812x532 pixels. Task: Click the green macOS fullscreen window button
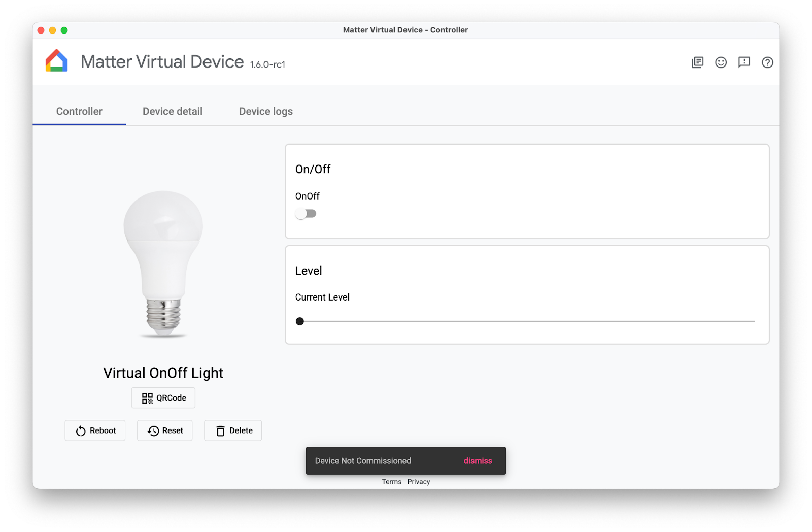tap(64, 30)
